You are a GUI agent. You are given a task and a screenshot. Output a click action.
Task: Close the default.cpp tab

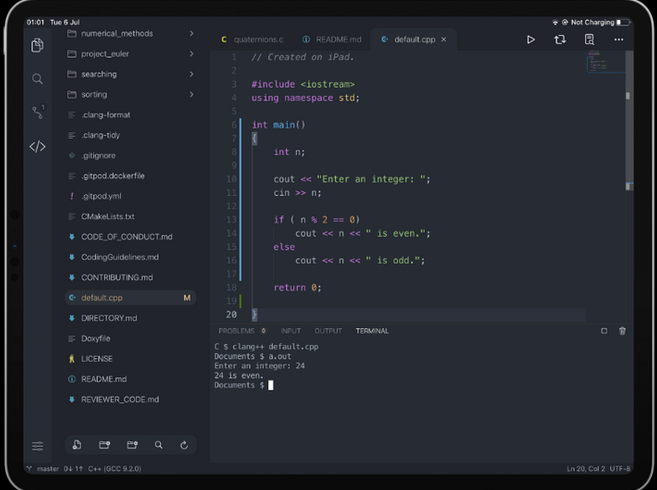point(443,39)
